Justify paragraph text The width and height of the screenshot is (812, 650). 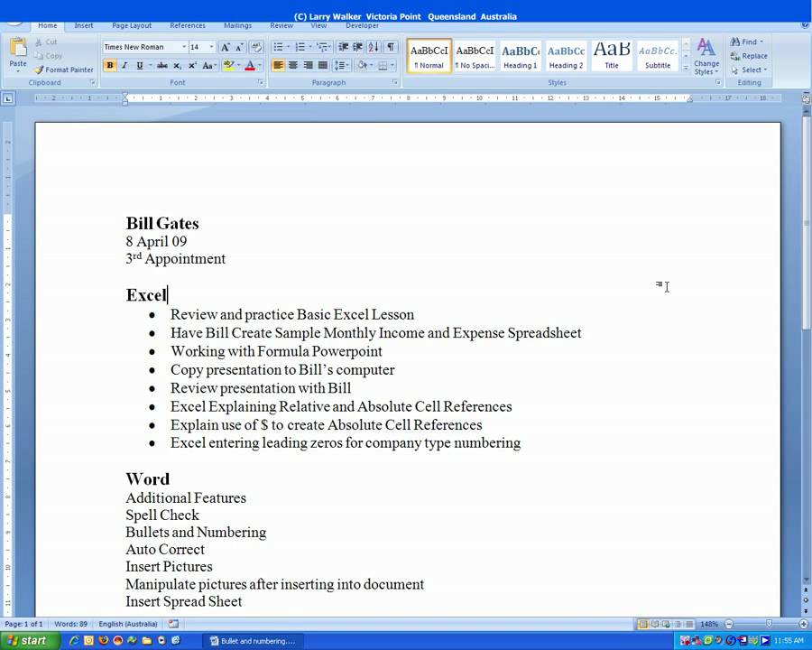(x=323, y=65)
